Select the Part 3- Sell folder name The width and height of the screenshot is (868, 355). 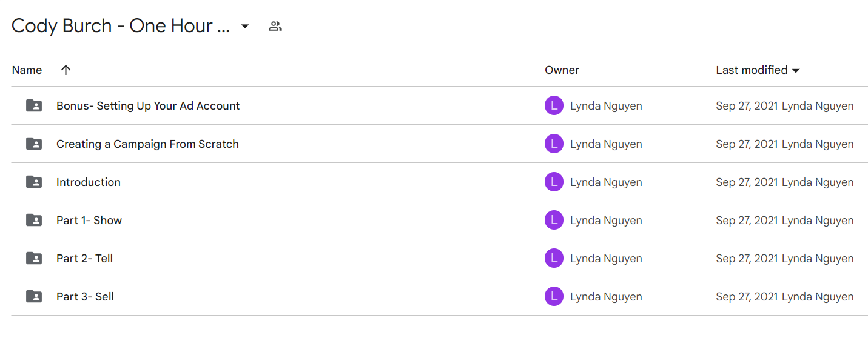85,296
